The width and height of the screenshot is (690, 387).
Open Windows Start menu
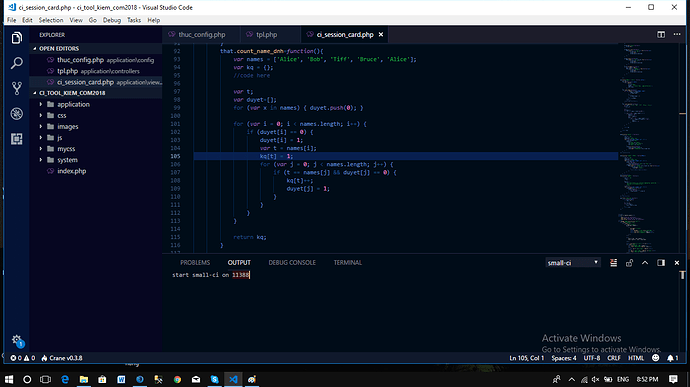(9, 379)
